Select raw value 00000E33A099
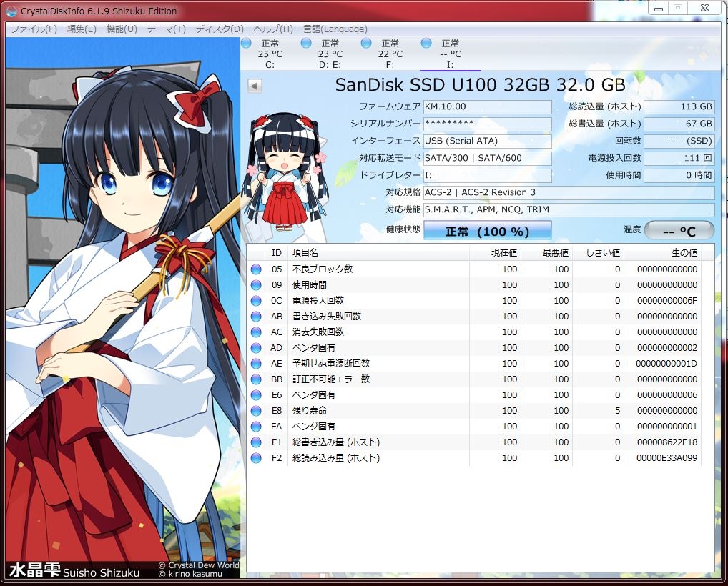Image resolution: width=728 pixels, height=586 pixels. coord(667,458)
